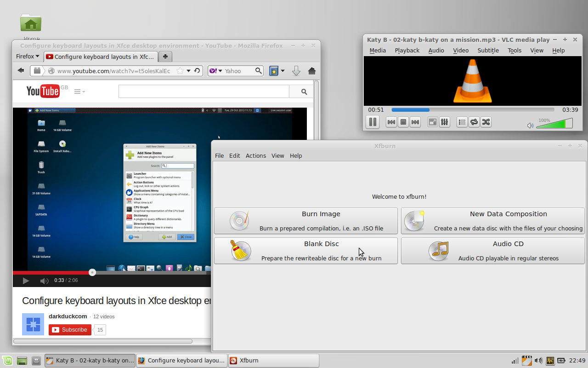Open the VLC View menu
Image resolution: width=588 pixels, height=368 pixels.
tap(537, 51)
